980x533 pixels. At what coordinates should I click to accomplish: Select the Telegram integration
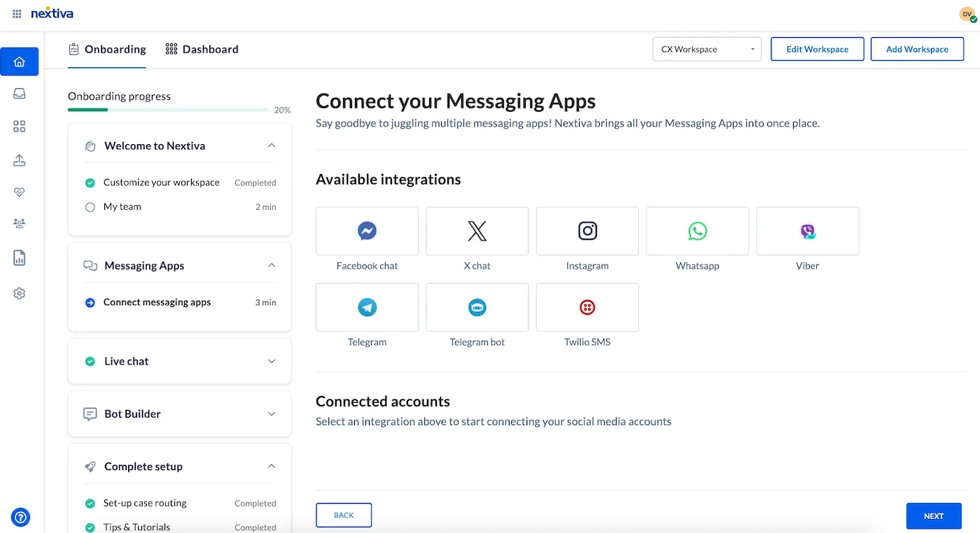tap(367, 307)
